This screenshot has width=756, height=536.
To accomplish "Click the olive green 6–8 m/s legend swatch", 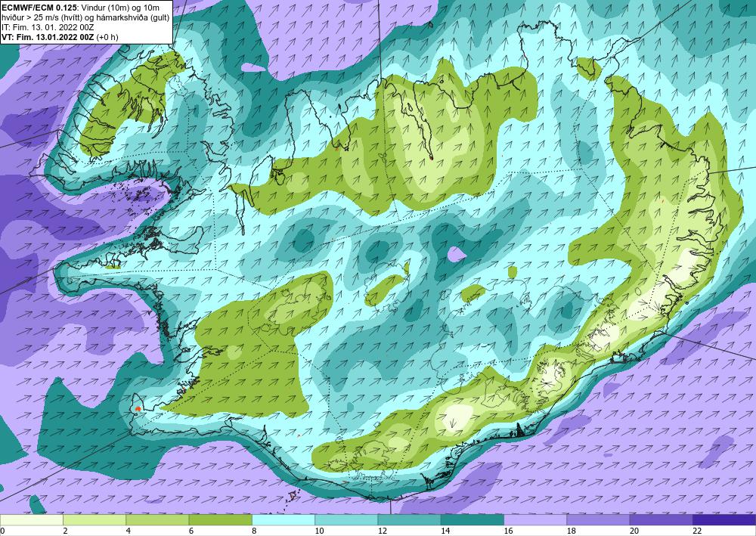I will tap(220, 519).
